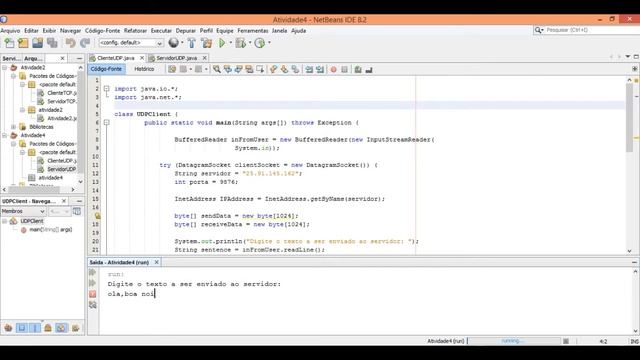The image size is (640, 360).
Task: Toggle Rectangular Selection in editor toolbar
Action: pos(260,69)
